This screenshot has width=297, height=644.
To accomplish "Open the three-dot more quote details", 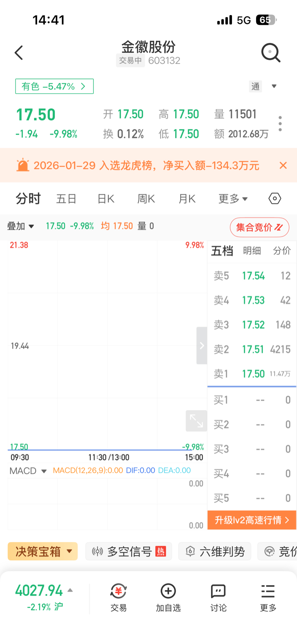I will pyautogui.click(x=280, y=124).
